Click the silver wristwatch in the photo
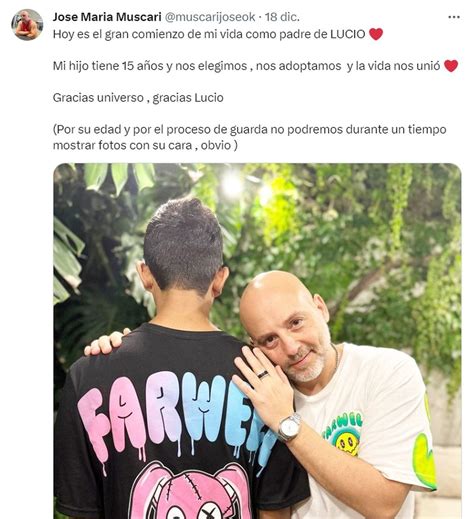Screen dimensions: 474x519 (x=289, y=428)
